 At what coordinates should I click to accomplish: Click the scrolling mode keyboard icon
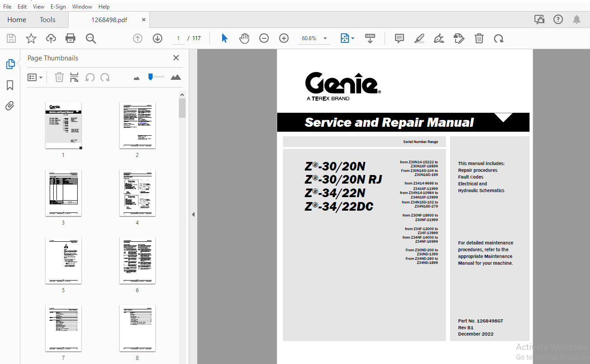[370, 38]
